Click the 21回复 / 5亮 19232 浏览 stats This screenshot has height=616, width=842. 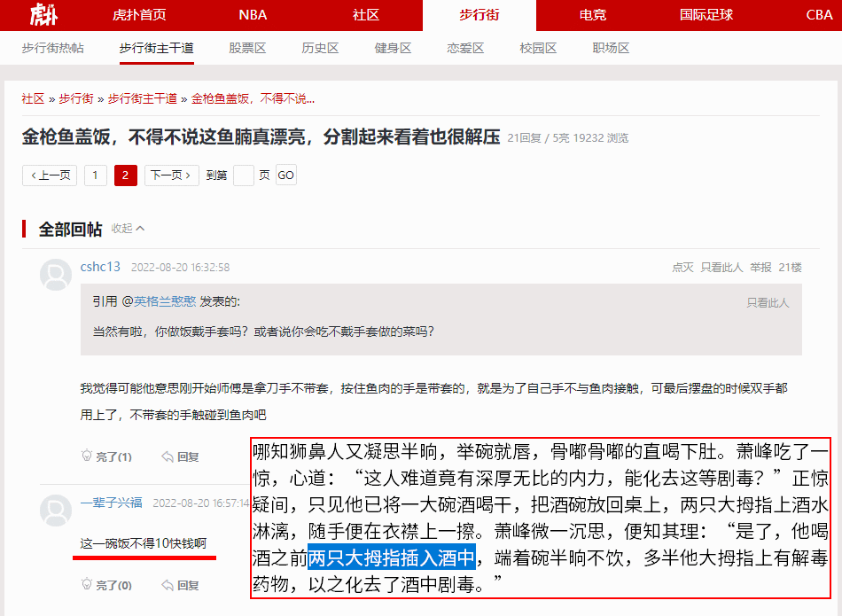(x=567, y=138)
